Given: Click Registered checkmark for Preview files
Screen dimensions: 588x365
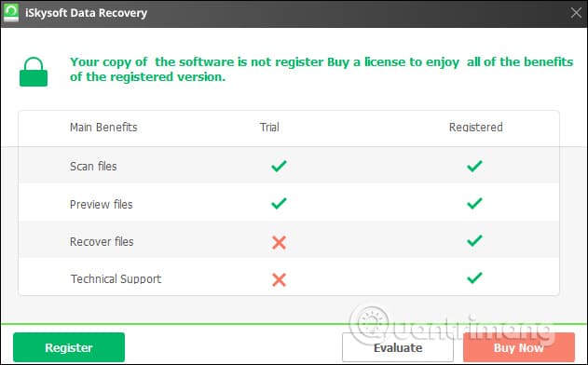Looking at the screenshot, I should pyautogui.click(x=474, y=203).
